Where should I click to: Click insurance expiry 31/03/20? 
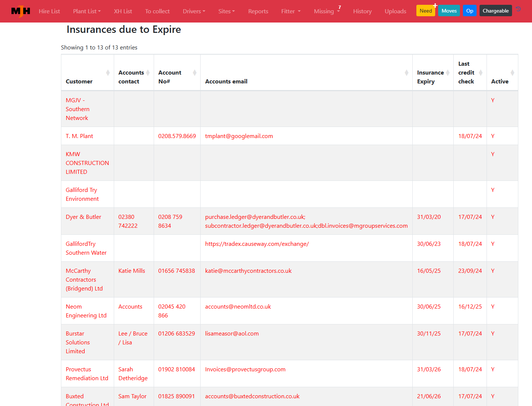(429, 217)
